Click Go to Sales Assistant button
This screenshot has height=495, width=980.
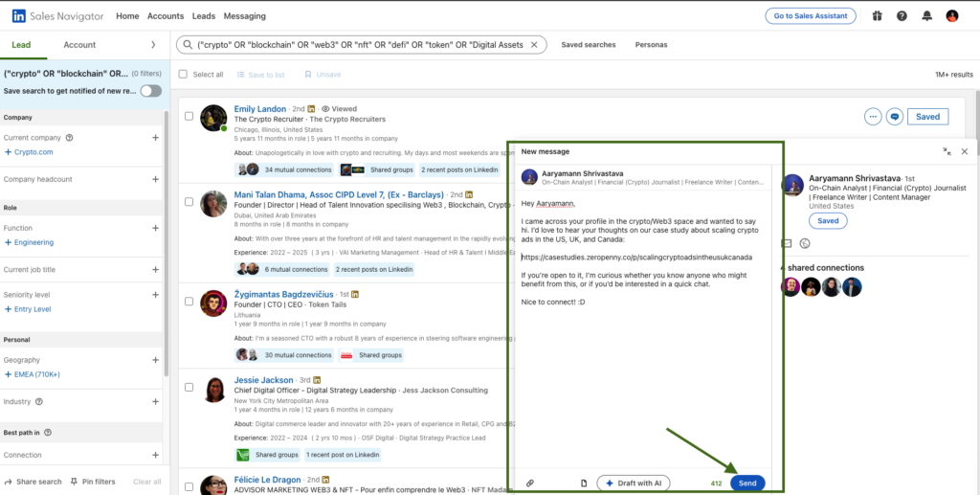[x=811, y=16]
